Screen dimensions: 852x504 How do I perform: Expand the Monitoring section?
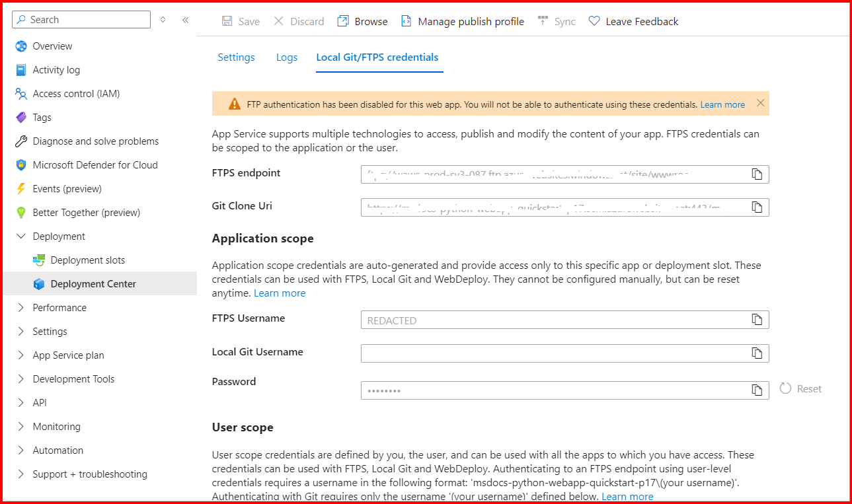[21, 427]
